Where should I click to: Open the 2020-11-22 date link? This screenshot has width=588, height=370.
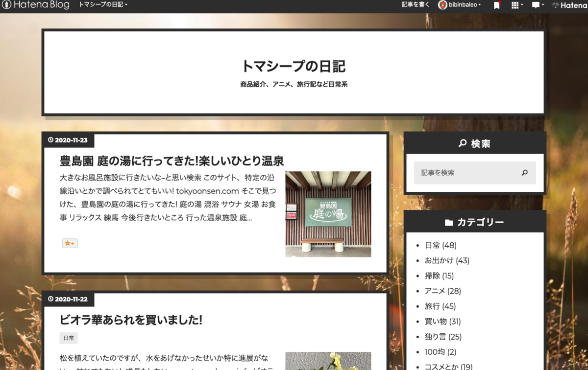71,299
